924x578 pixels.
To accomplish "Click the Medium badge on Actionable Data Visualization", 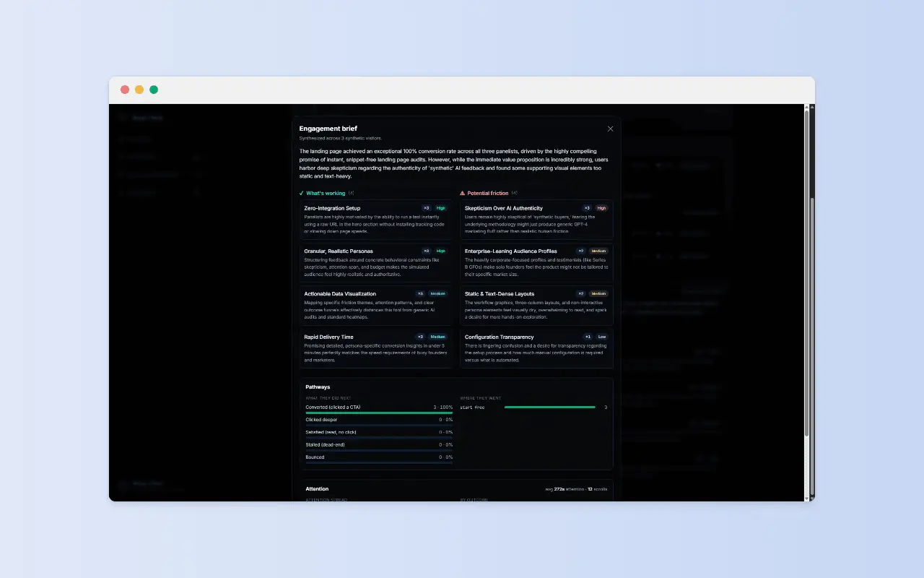I will coord(438,294).
